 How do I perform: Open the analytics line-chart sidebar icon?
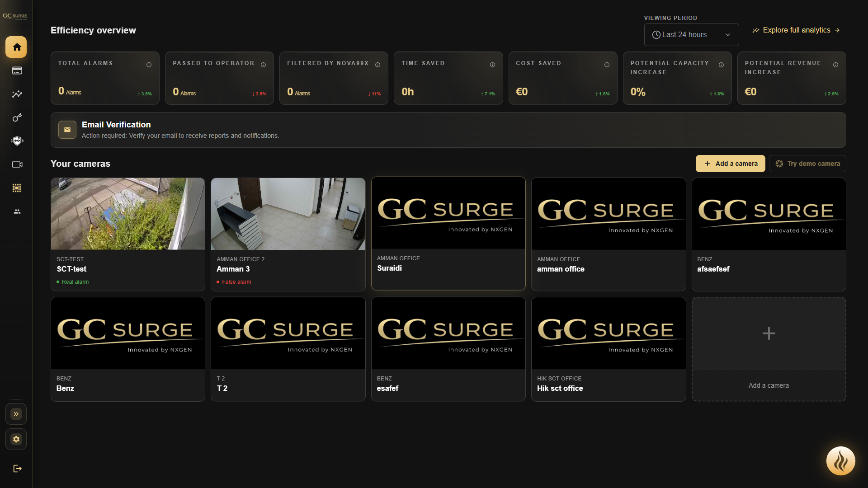tap(17, 94)
